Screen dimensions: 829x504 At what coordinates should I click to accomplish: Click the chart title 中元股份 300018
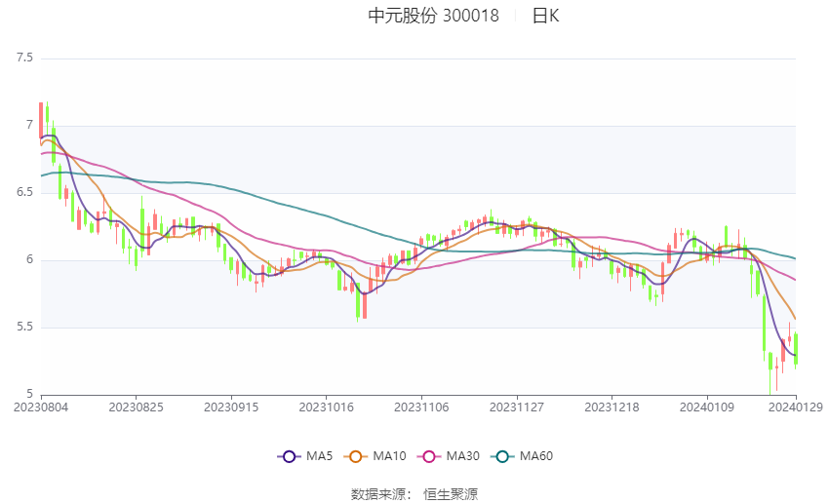coord(434,16)
